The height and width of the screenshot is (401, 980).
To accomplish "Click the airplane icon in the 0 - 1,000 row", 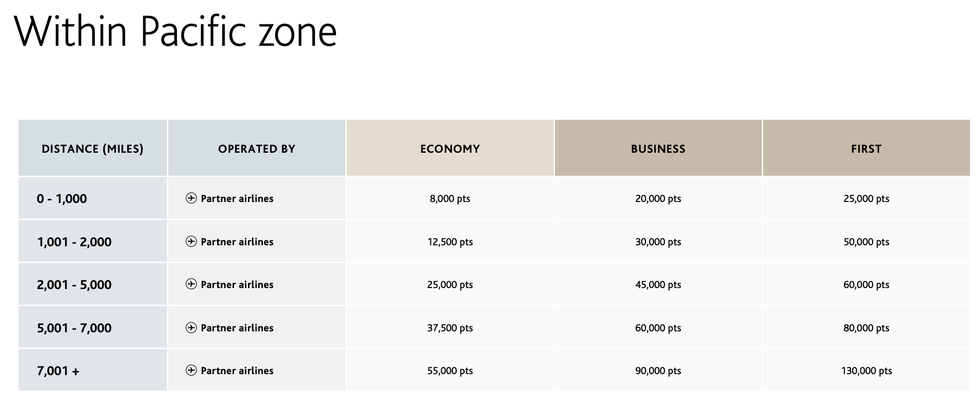I will [191, 199].
